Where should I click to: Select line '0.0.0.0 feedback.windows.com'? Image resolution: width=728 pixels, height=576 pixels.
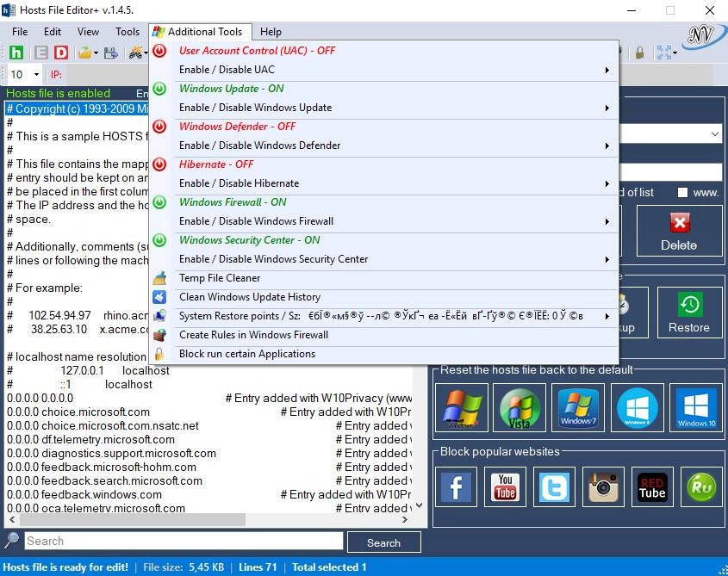click(84, 495)
